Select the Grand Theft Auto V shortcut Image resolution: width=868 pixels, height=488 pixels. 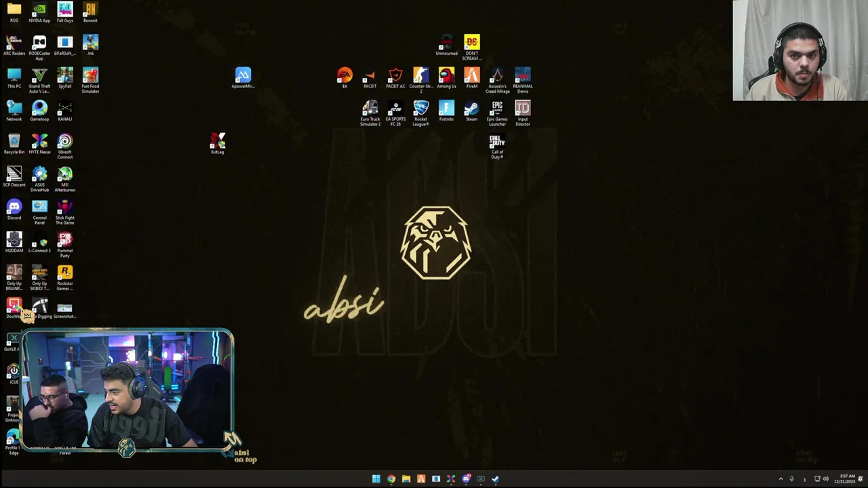point(39,80)
